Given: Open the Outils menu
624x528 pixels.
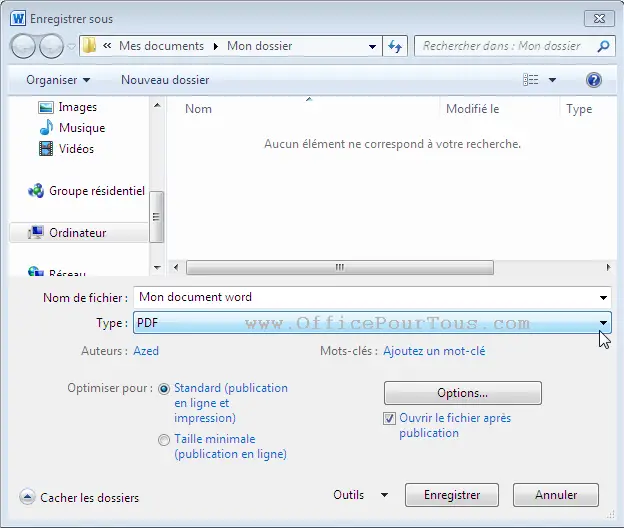Looking at the screenshot, I should click(x=349, y=495).
